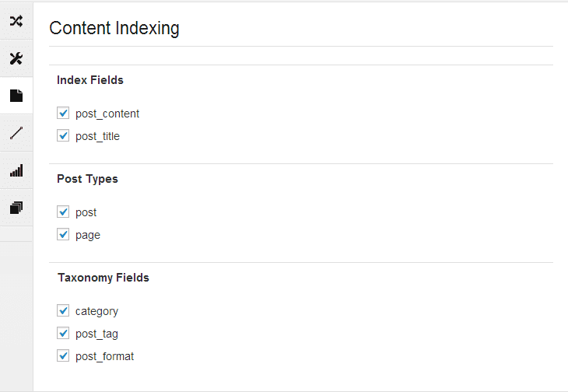The image size is (568, 392).
Task: Uncheck the page post type
Action: tap(63, 234)
